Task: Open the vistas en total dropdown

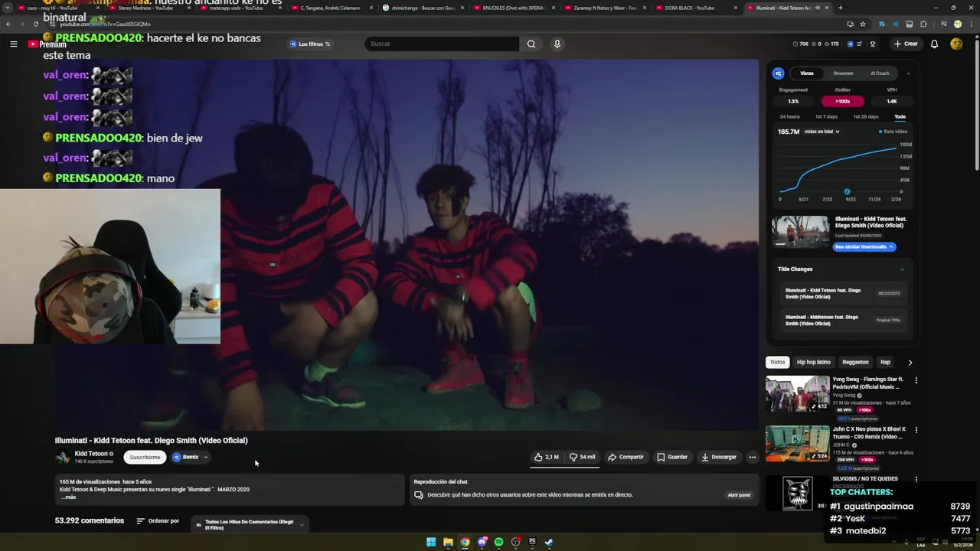Action: [822, 132]
